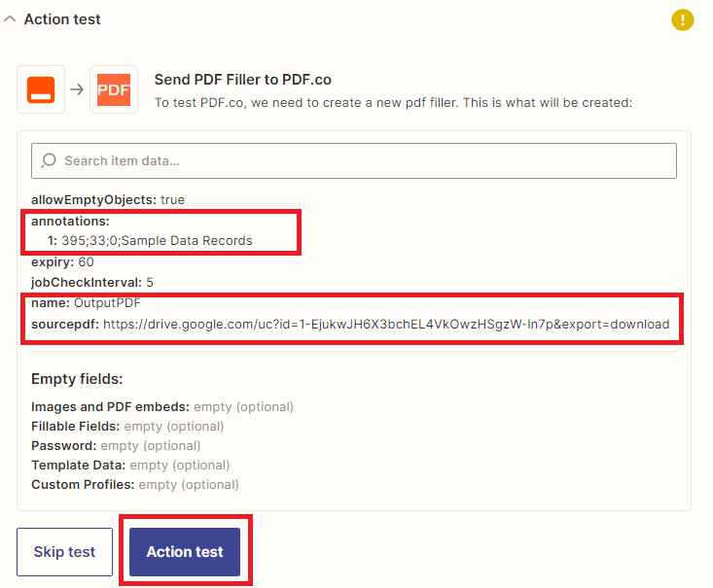This screenshot has height=588, width=713.
Task: Select the expiry 60 row
Action: [62, 261]
